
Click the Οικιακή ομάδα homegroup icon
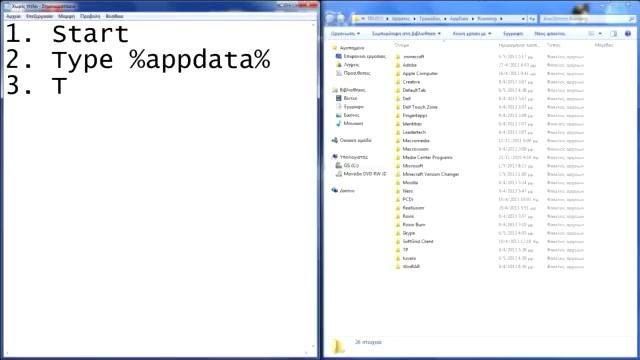click(335, 140)
